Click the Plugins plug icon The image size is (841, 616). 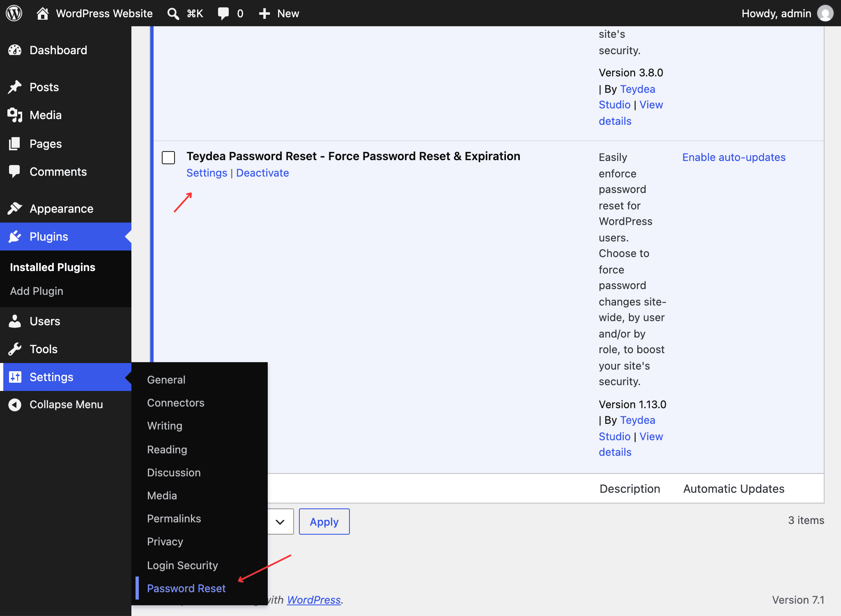tap(15, 237)
